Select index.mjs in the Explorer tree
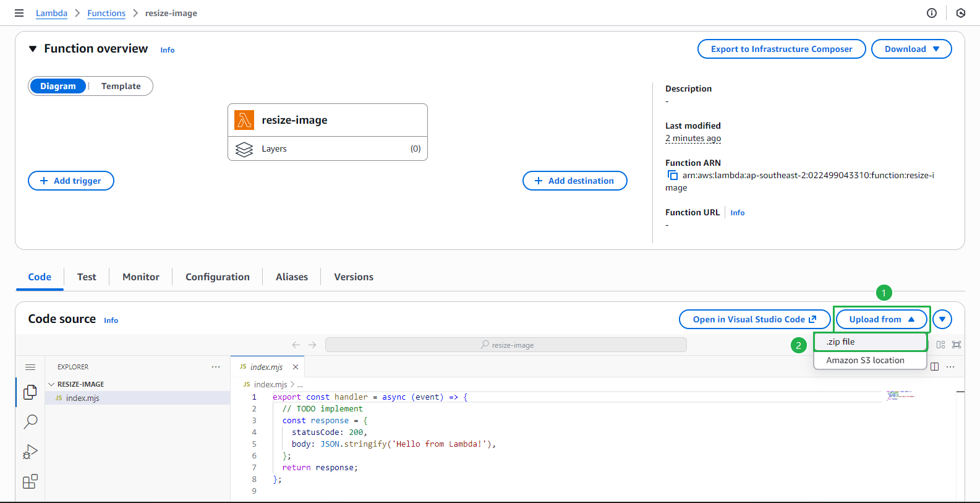 pyautogui.click(x=137, y=398)
